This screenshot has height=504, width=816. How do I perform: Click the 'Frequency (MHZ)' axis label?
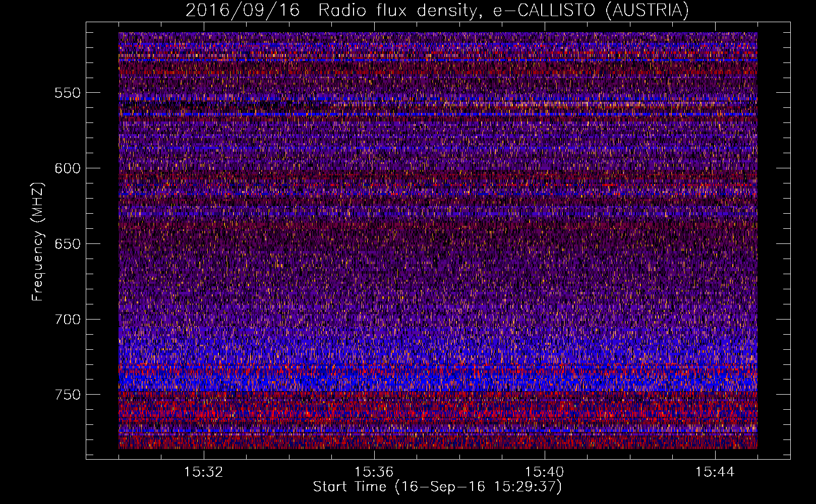click(38, 241)
